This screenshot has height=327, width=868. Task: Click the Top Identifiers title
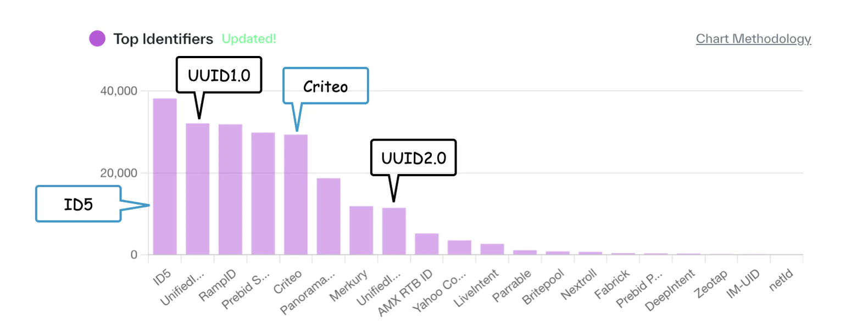click(x=163, y=39)
